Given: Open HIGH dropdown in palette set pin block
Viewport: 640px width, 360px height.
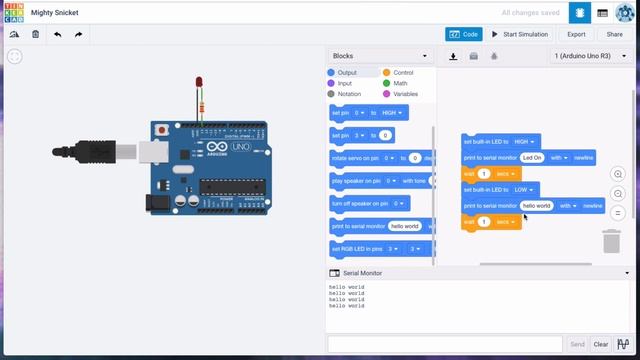Looking at the screenshot, I should (x=392, y=113).
